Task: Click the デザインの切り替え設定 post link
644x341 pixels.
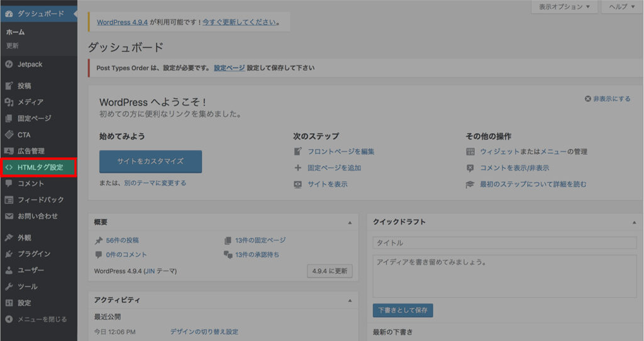Action: pos(204,332)
